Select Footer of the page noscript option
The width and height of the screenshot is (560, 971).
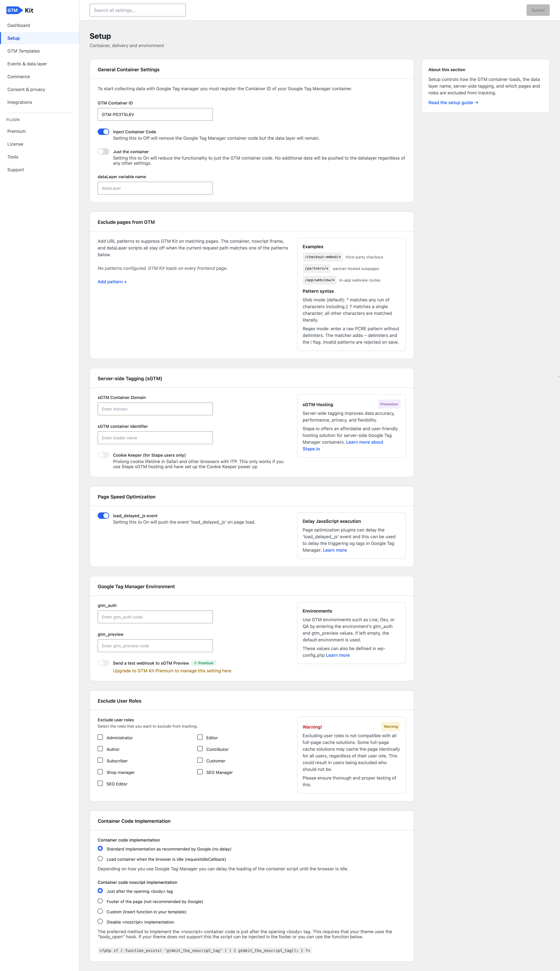(100, 901)
